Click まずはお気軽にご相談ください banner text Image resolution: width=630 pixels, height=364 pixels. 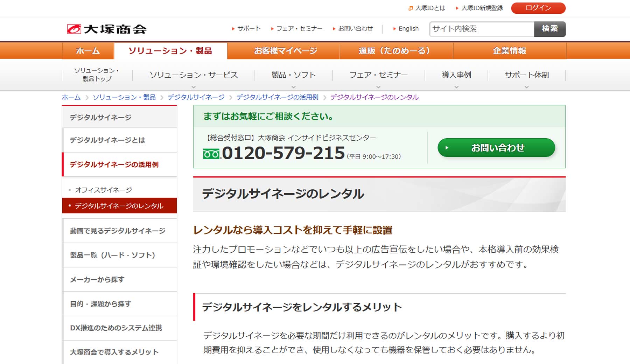[268, 117]
